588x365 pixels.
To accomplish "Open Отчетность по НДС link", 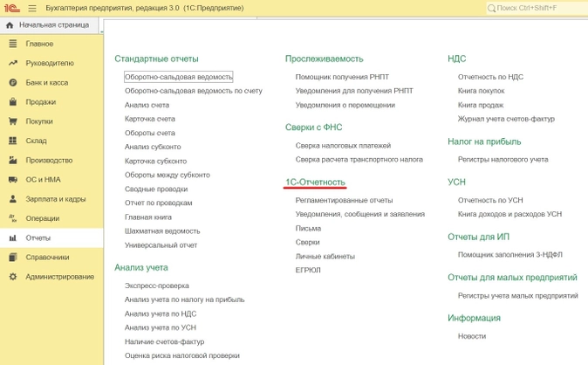I will click(x=490, y=77).
